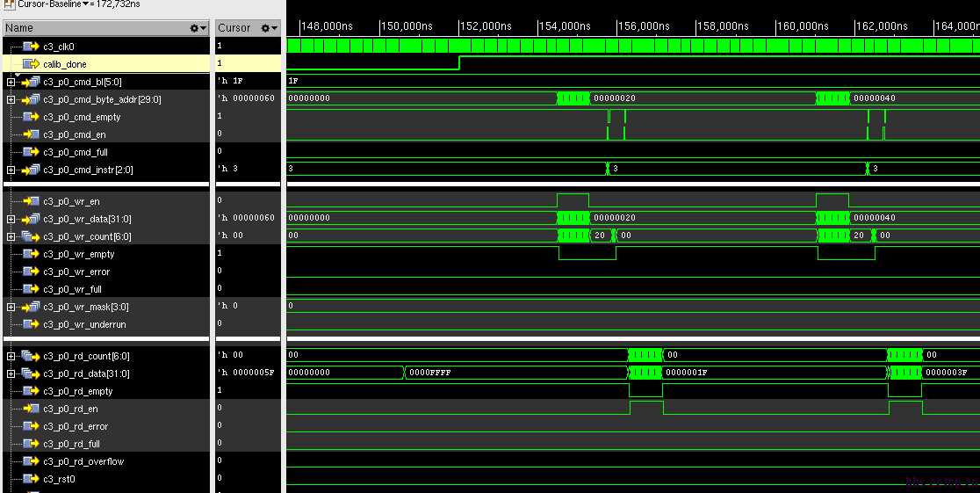Click the c3_p0_wr_en input signal icon
Viewport: 980px width, 493px height.
point(31,201)
